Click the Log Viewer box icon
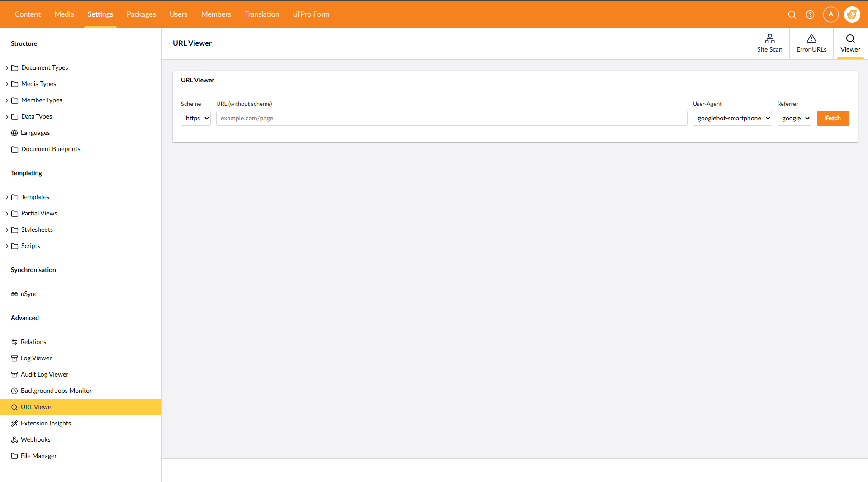Image resolution: width=868 pixels, height=482 pixels. pos(14,358)
